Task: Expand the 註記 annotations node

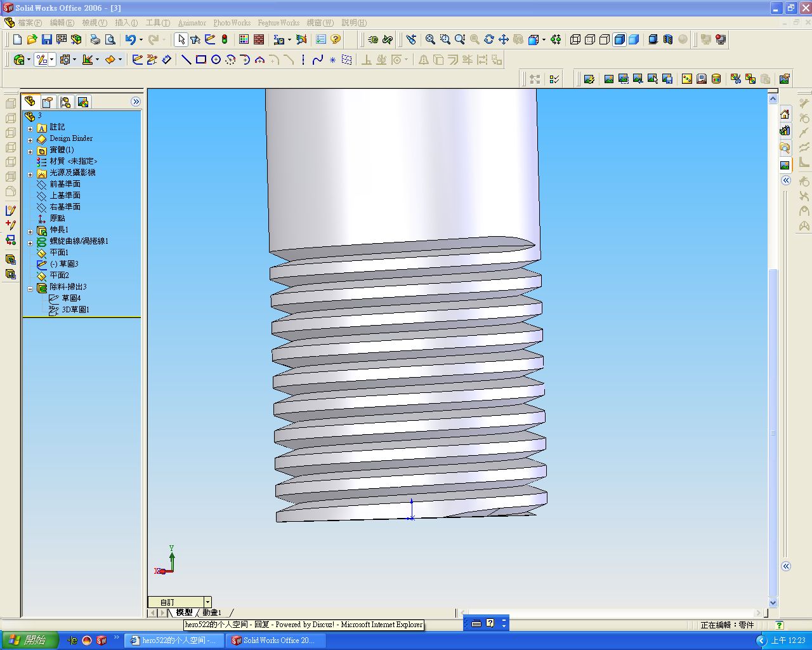Action: coord(30,128)
